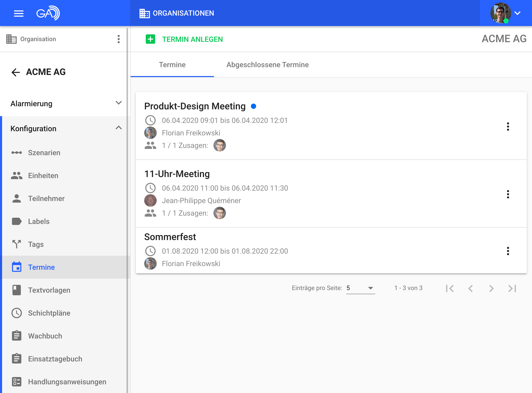Open the Organisation three-dot options menu

(x=119, y=39)
